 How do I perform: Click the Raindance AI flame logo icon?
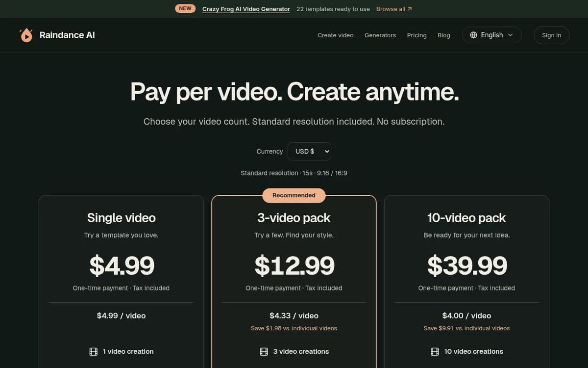pos(26,35)
